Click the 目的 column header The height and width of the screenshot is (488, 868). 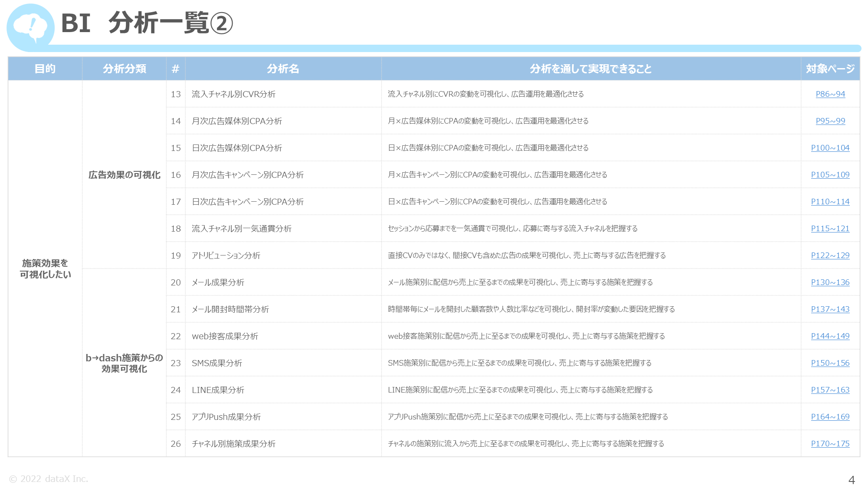tap(45, 69)
